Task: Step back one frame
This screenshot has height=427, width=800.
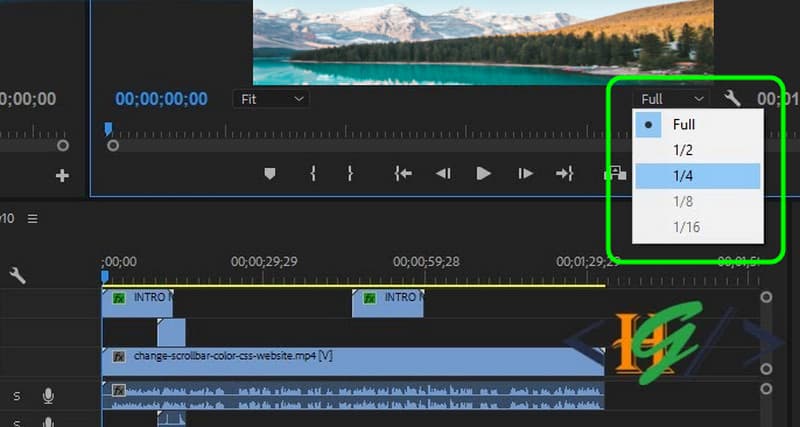Action: pos(443,174)
